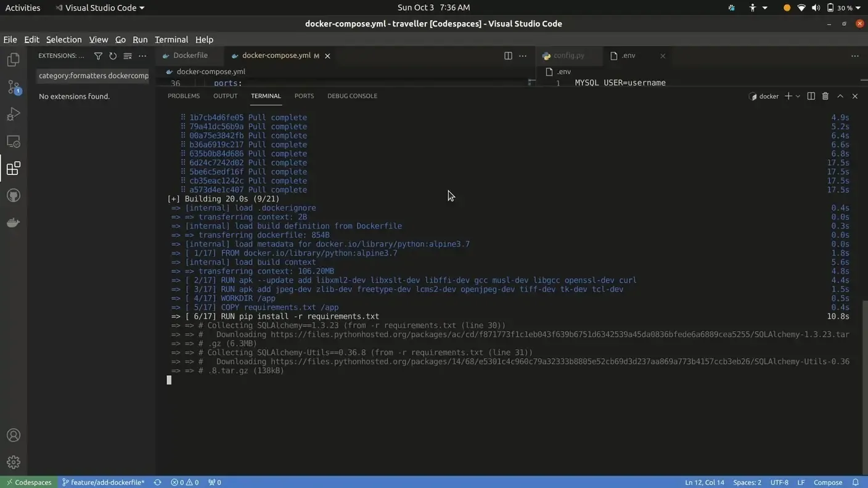Open the Remote Explorer view
This screenshot has height=488, width=868.
pos(13,141)
